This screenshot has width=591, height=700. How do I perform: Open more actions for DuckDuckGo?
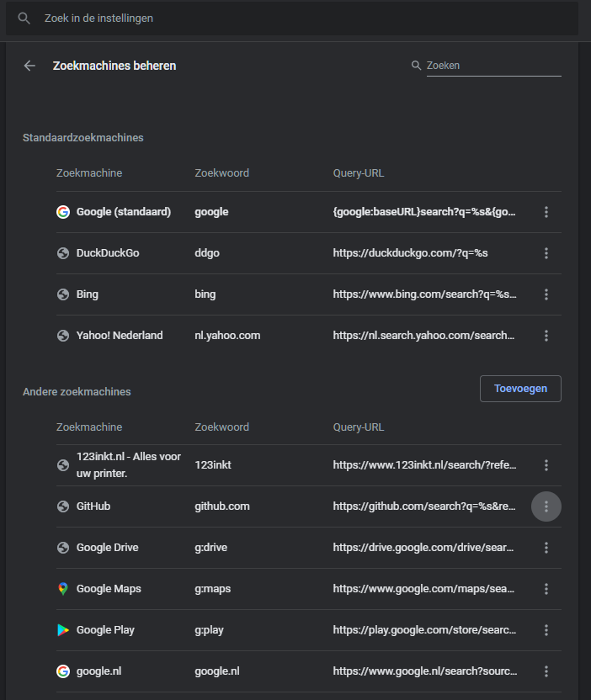pos(546,253)
